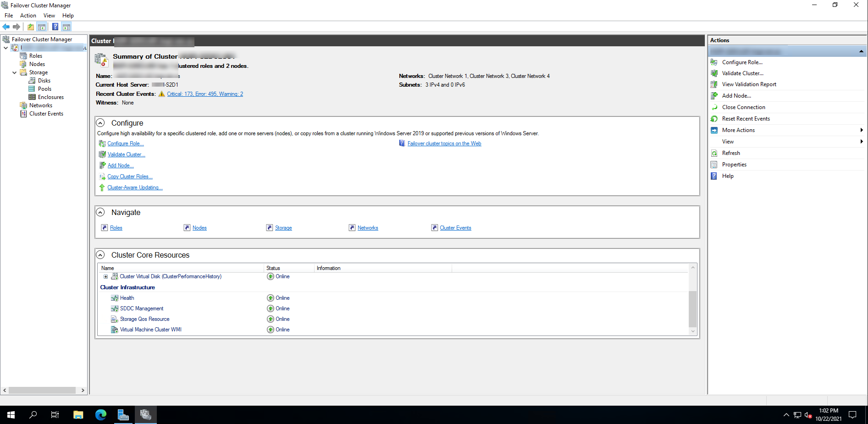Image resolution: width=868 pixels, height=424 pixels.
Task: Click the Status column header
Action: coord(289,268)
